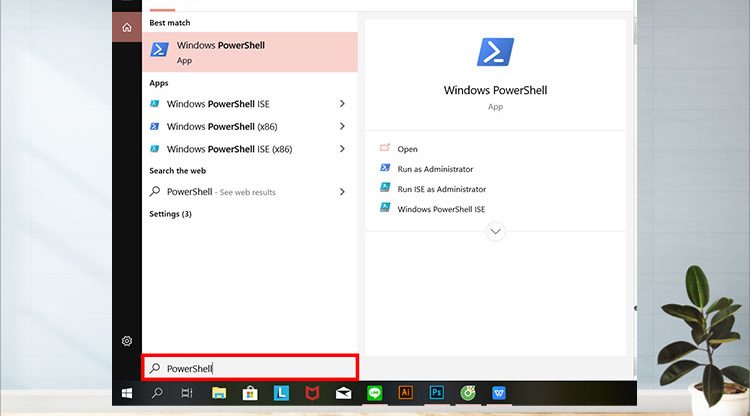This screenshot has height=416, width=750.
Task: Open search settings gear in sidebar
Action: click(127, 341)
